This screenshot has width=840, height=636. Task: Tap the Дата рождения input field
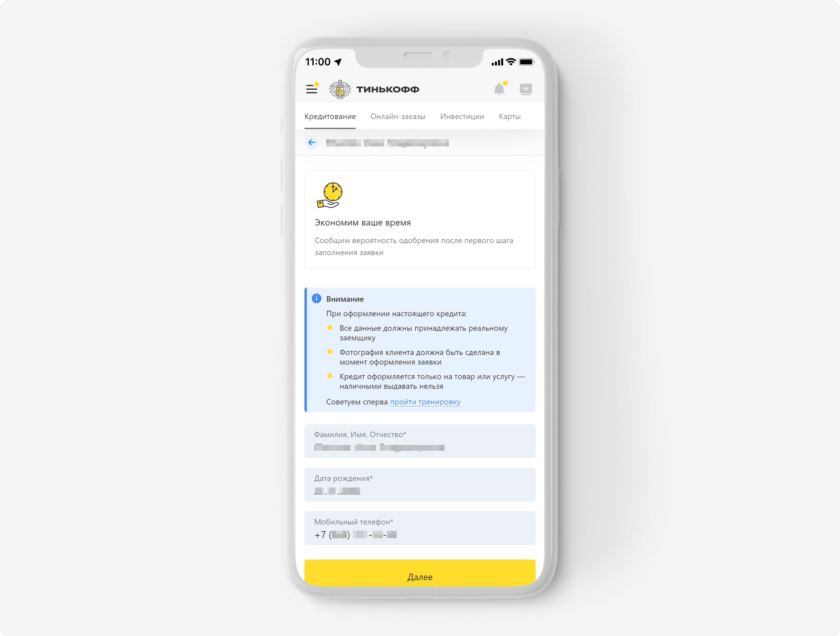420,491
